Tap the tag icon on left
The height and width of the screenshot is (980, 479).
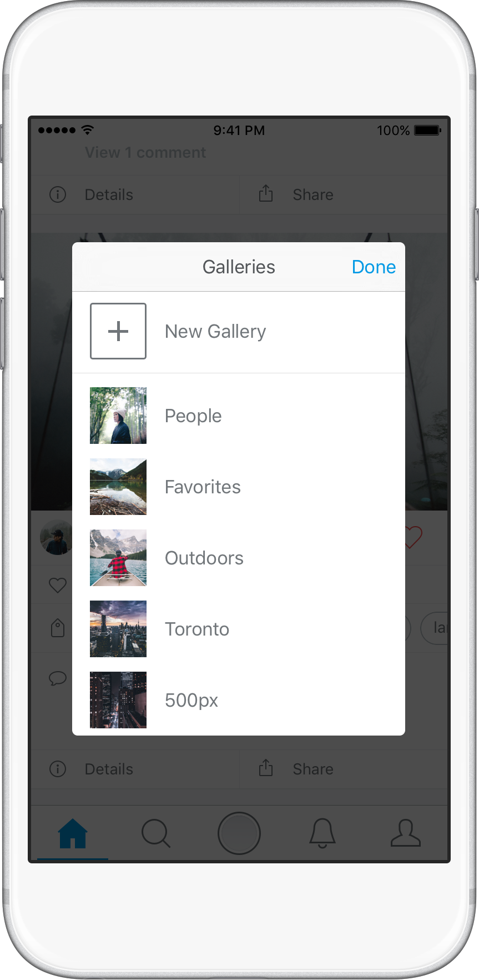pos(58,628)
